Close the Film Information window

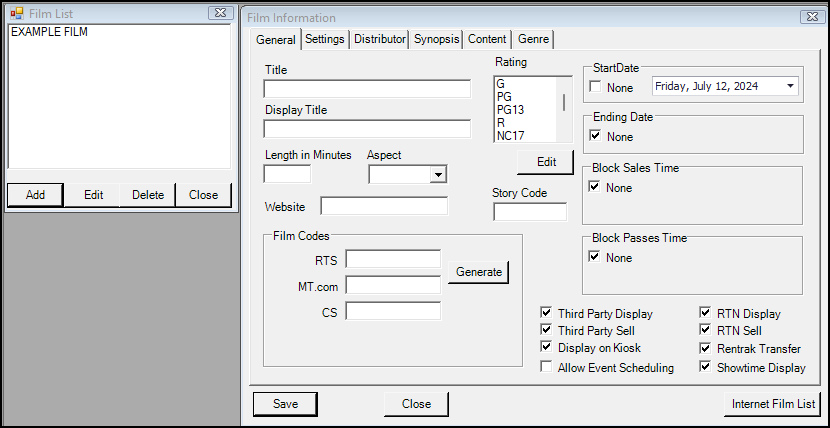click(x=807, y=17)
